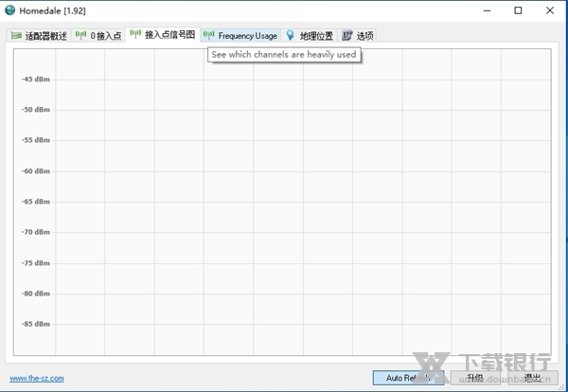Maximize the Homedale window
Screen dimensions: 568x392
coord(518,10)
